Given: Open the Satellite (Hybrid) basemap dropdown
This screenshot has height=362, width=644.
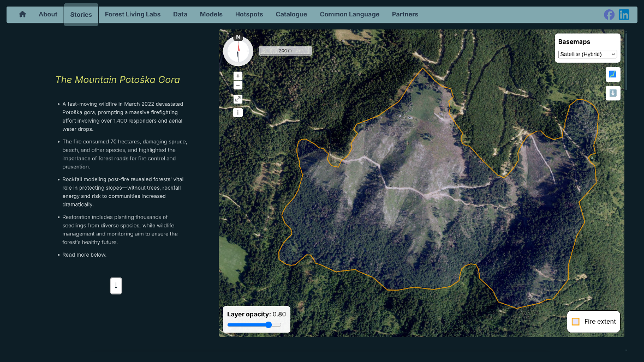Looking at the screenshot, I should [x=587, y=54].
